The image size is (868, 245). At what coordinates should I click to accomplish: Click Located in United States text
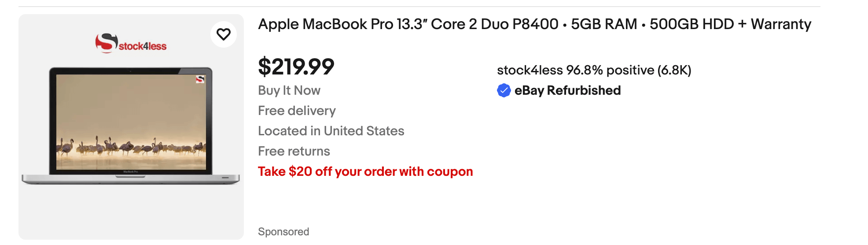[331, 131]
